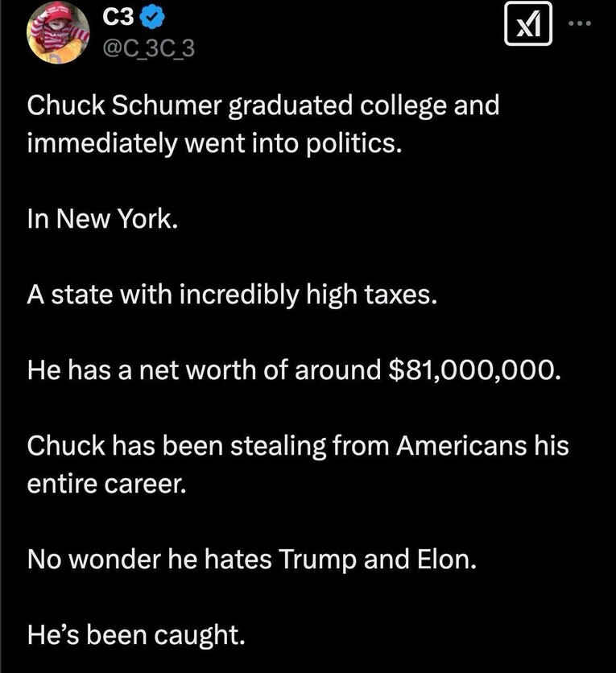Open the Grok AI explain icon
The width and height of the screenshot is (616, 673).
[527, 27]
